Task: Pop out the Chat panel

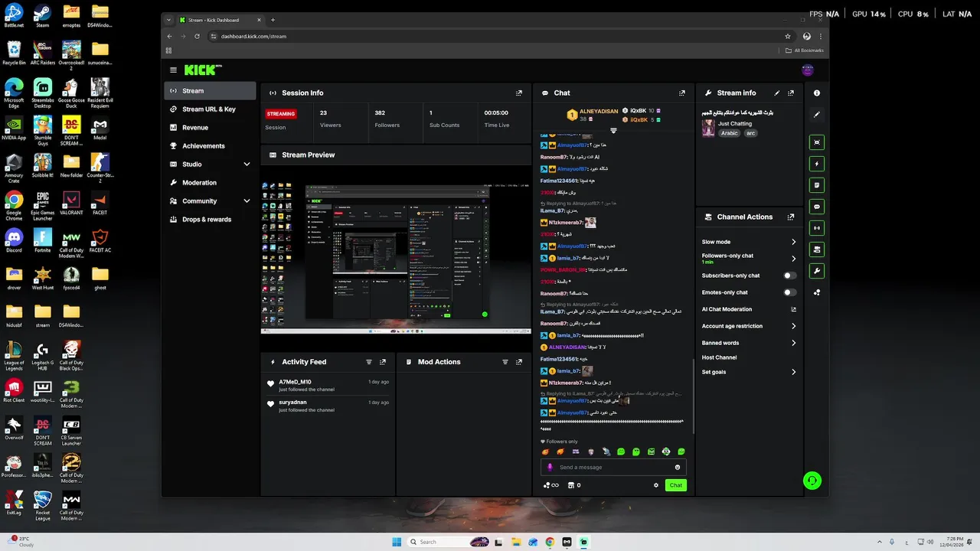Action: [x=682, y=93]
